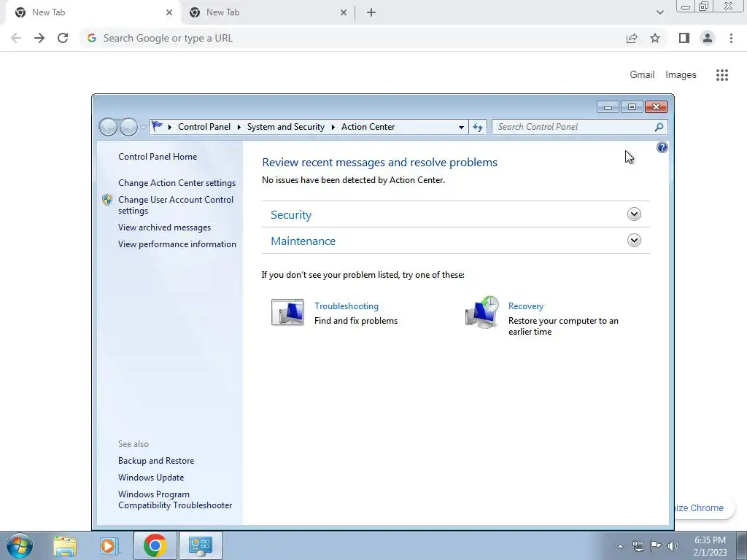Share this page from Chrome toolbar

(x=632, y=38)
